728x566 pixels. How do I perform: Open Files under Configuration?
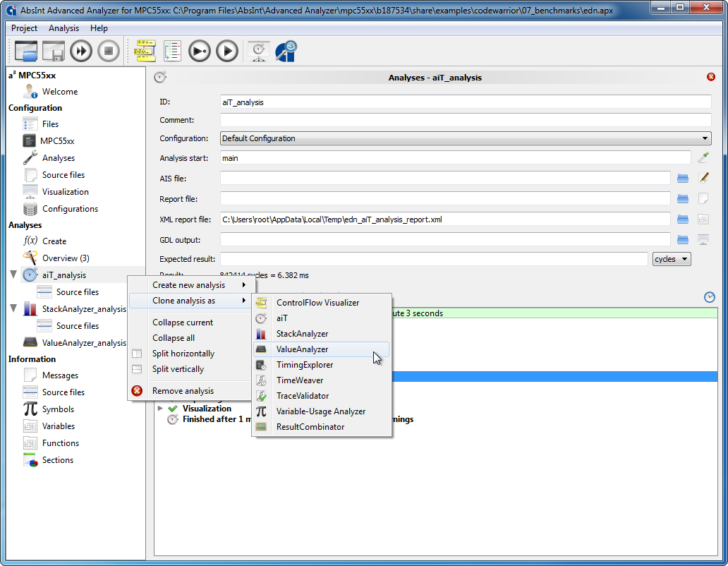click(x=50, y=124)
